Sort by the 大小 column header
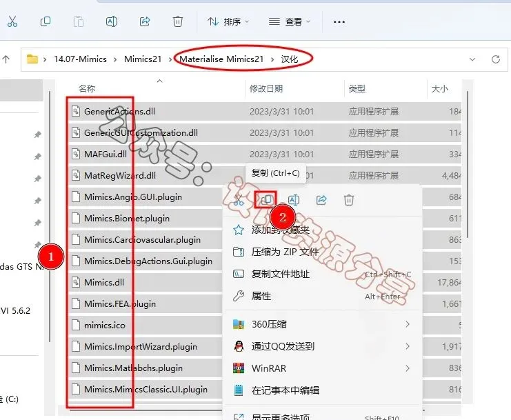This screenshot has width=511, height=420. point(440,89)
